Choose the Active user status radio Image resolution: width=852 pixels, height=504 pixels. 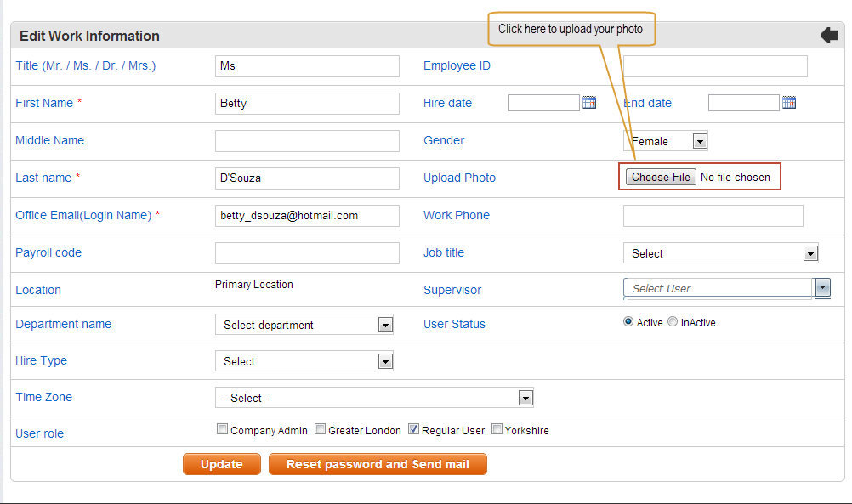tap(628, 321)
